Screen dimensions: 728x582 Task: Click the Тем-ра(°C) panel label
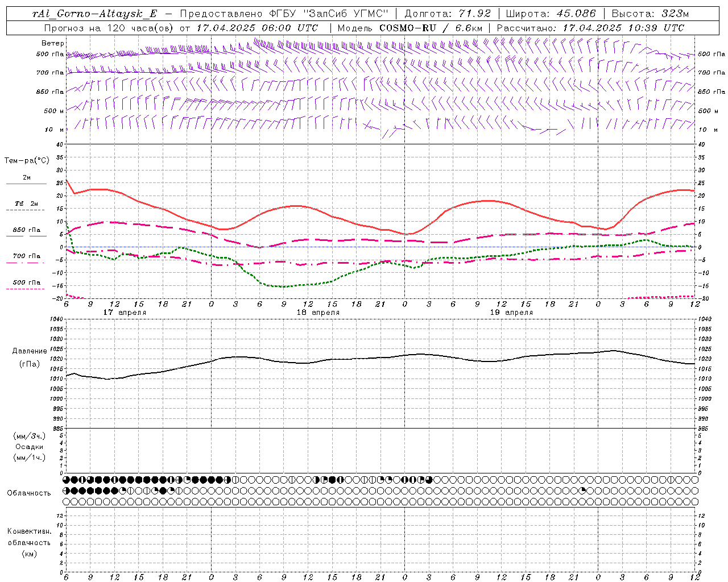point(27,161)
